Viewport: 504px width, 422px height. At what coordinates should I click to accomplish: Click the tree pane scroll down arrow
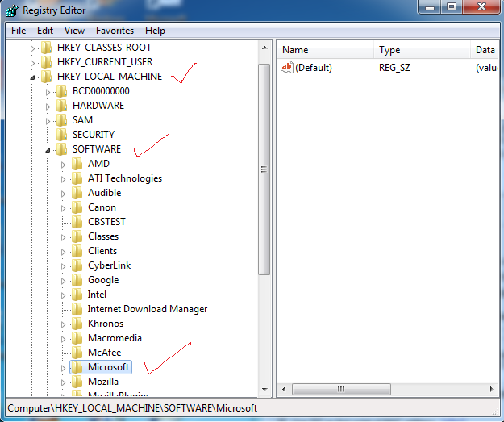pyautogui.click(x=264, y=390)
